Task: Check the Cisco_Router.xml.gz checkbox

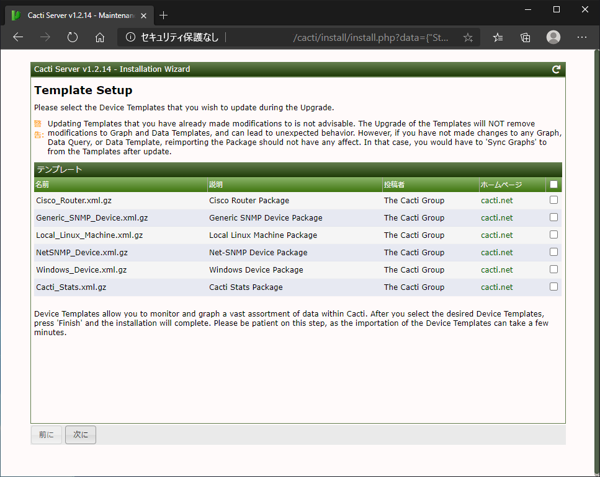Action: pos(553,200)
